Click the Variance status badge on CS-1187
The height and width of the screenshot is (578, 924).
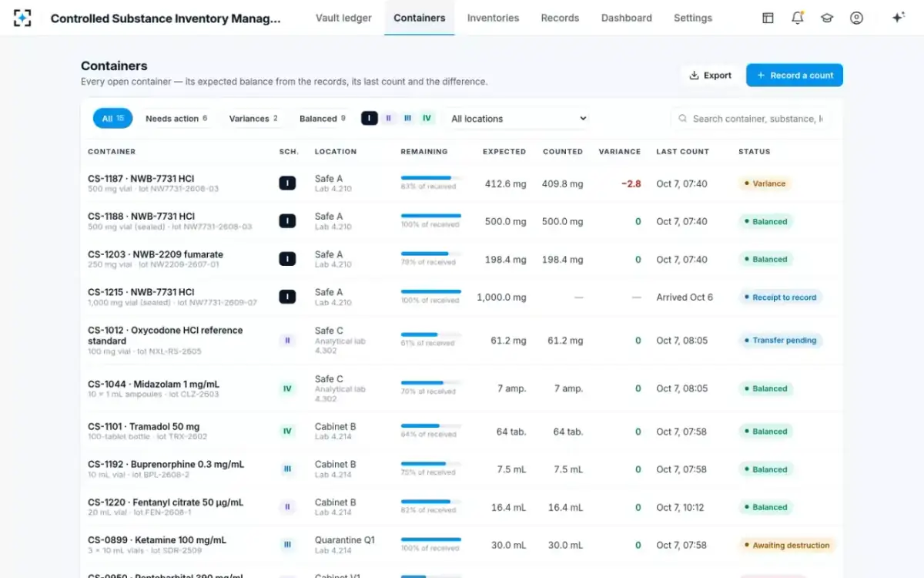click(x=765, y=183)
